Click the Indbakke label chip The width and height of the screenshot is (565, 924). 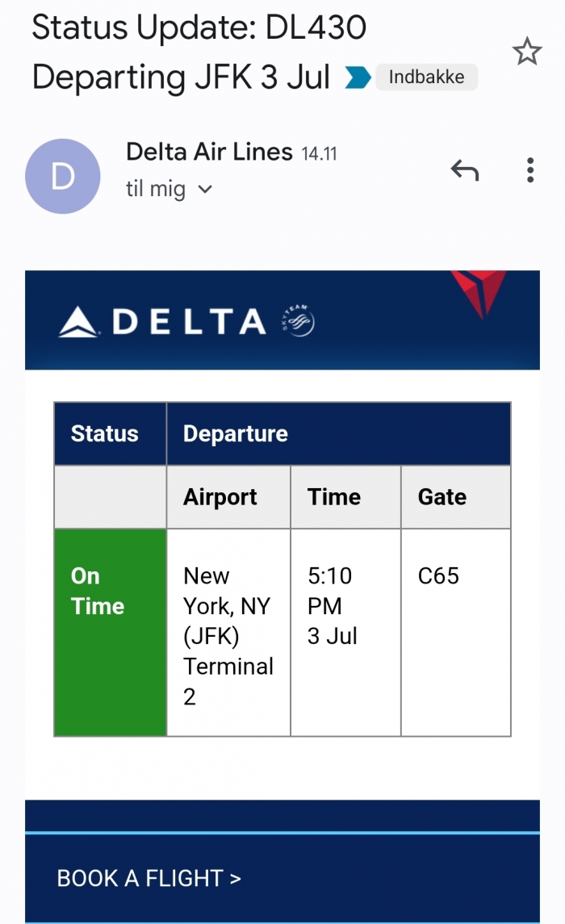pos(426,77)
